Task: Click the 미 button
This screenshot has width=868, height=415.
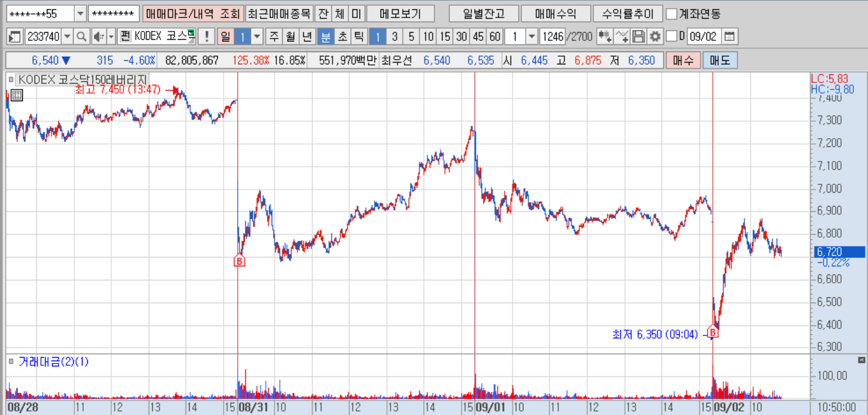Action: coord(356,13)
